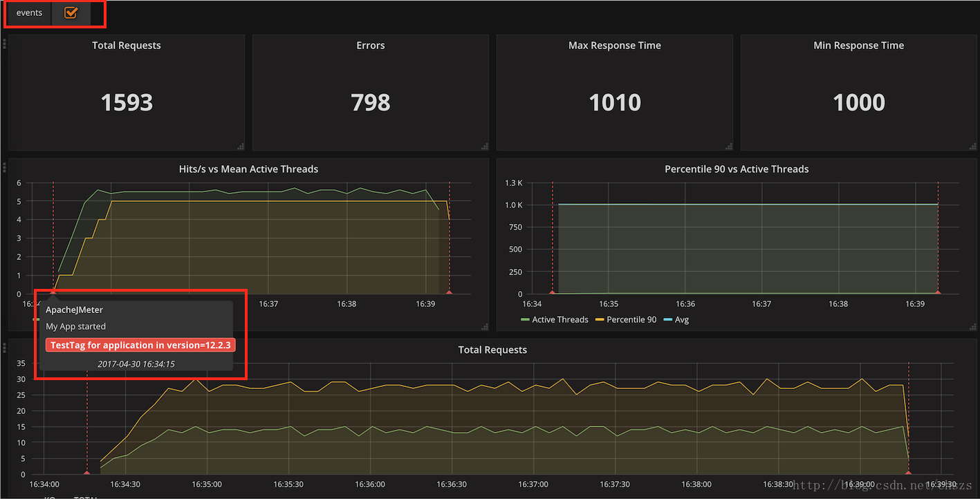The width and height of the screenshot is (980, 499).
Task: Open the Percentile 90 vs Active Threads panel menu
Action: click(x=736, y=169)
